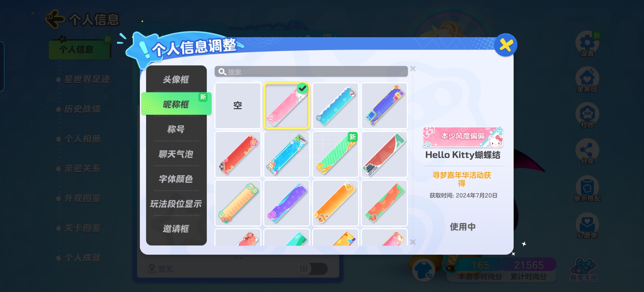Image resolution: width=644 pixels, height=292 pixels.
Task: Close the 个人信息调整 dialog
Action: click(x=506, y=45)
